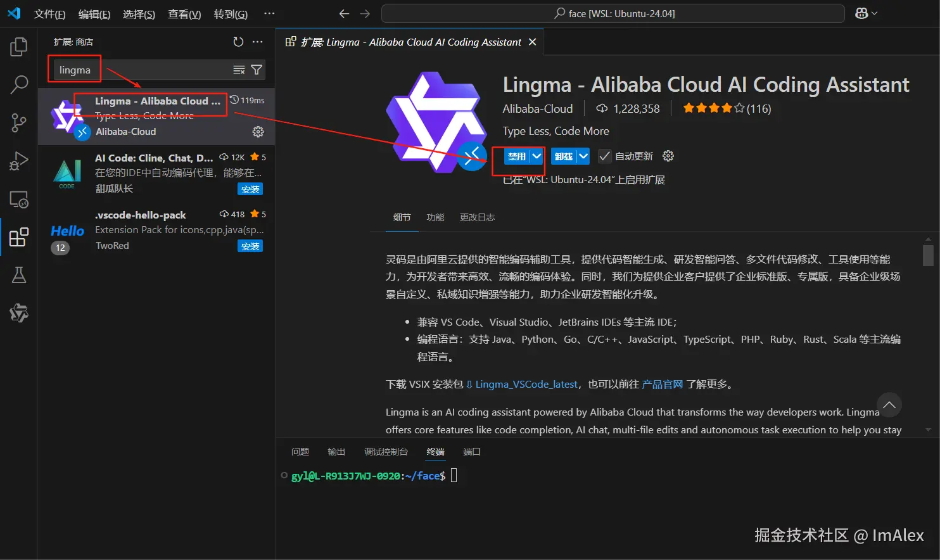Switch to the 更改日志 changelog tab
Screen dimensions: 940x560
coord(477,217)
